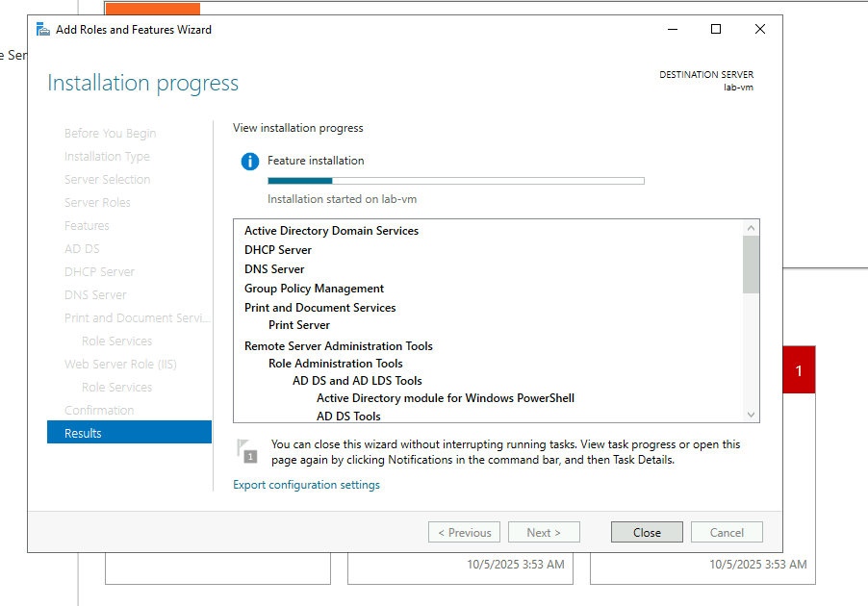Click AD DS and AD LDS Tools entry

coord(357,381)
